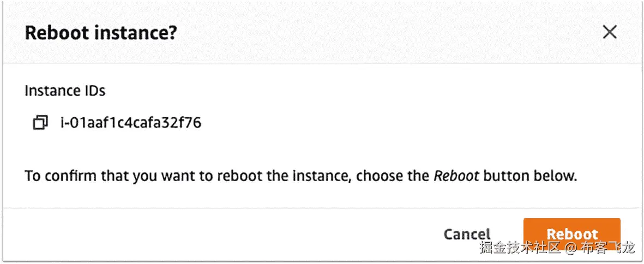
Task: Confirm with the orange Reboot button
Action: tap(571, 233)
